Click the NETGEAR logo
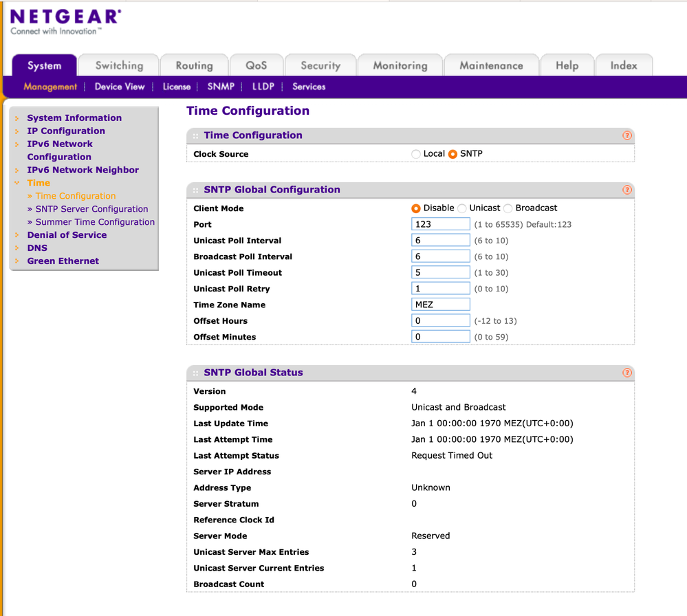687x616 pixels. [x=66, y=21]
